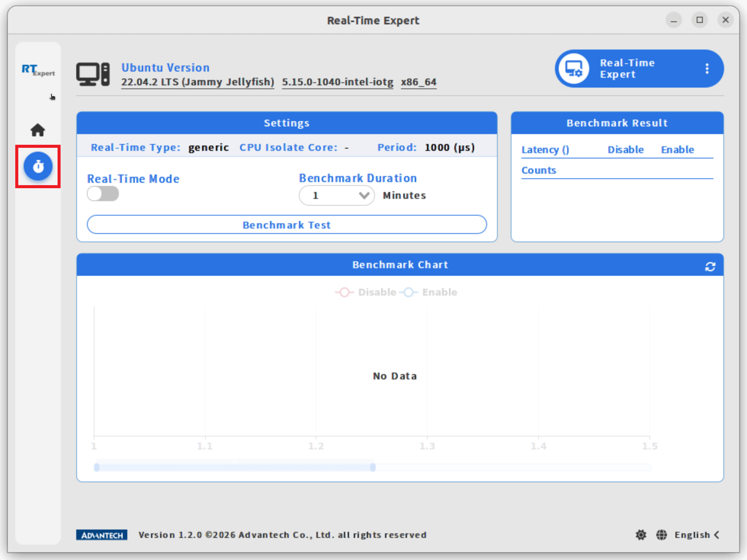This screenshot has height=560, width=747.
Task: Click the Ubuntu Version heading
Action: click(x=165, y=67)
